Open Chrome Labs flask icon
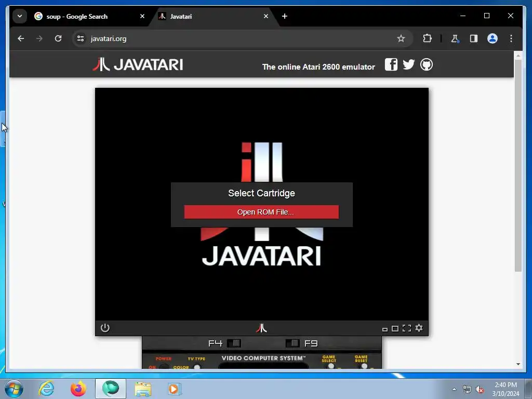The height and width of the screenshot is (399, 532). (455, 38)
